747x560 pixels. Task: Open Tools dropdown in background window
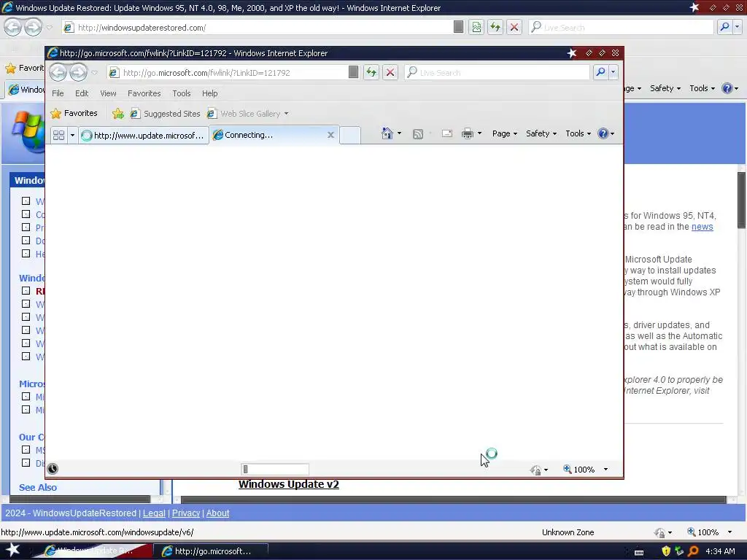tap(703, 88)
